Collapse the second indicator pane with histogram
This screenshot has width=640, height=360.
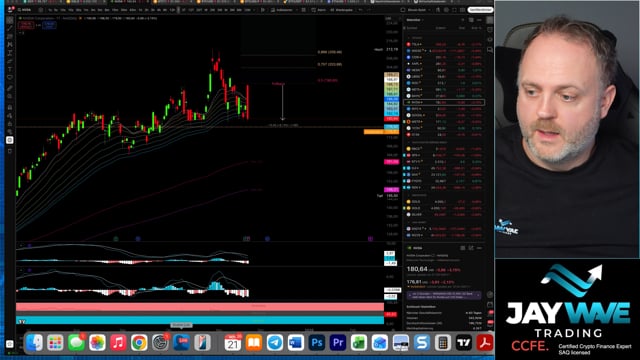(x=21, y=270)
